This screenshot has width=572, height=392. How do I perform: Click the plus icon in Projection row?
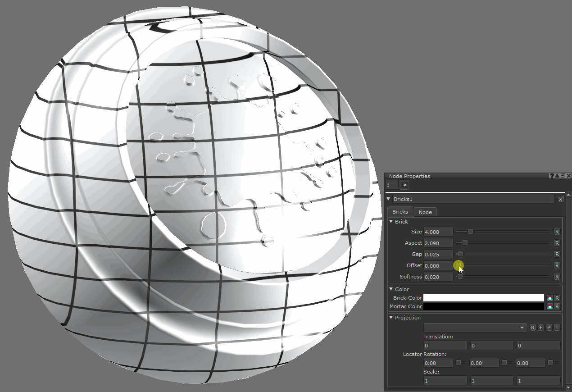[540, 328]
